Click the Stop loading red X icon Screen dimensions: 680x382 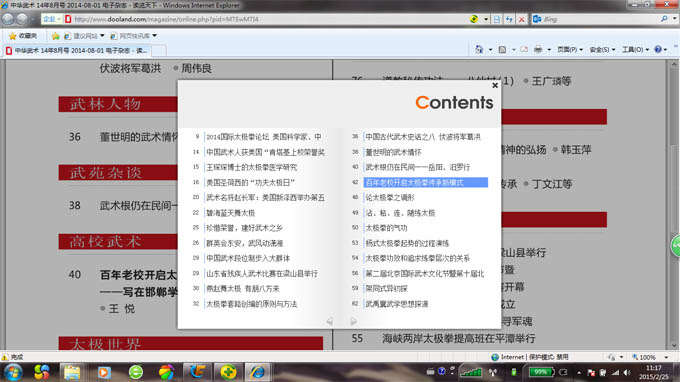[x=522, y=19]
